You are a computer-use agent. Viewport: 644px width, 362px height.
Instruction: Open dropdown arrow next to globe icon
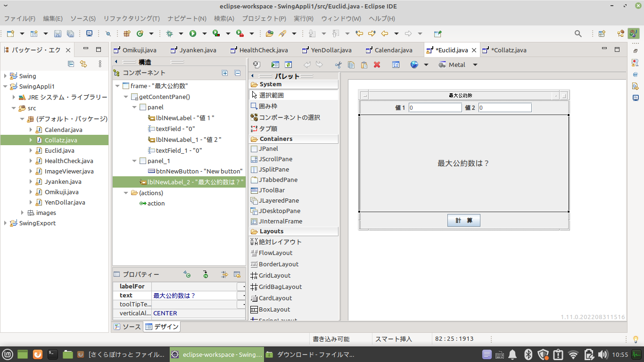(426, 65)
